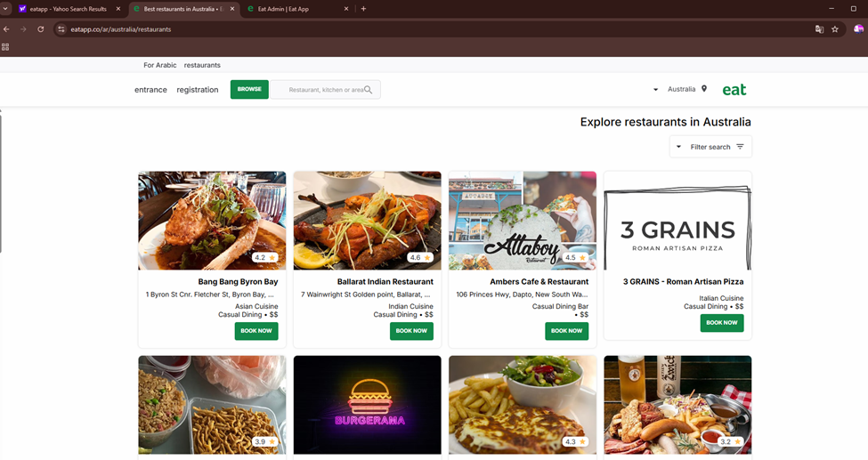This screenshot has width=868, height=460.
Task: Click Ballarat Indian Restaurant title
Action: coord(385,282)
